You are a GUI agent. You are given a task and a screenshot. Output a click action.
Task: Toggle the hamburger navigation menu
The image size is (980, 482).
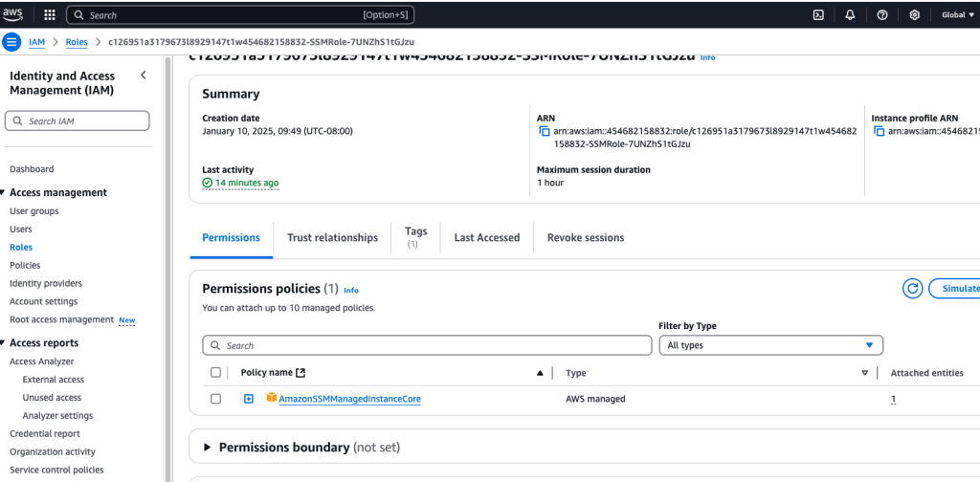pos(11,42)
